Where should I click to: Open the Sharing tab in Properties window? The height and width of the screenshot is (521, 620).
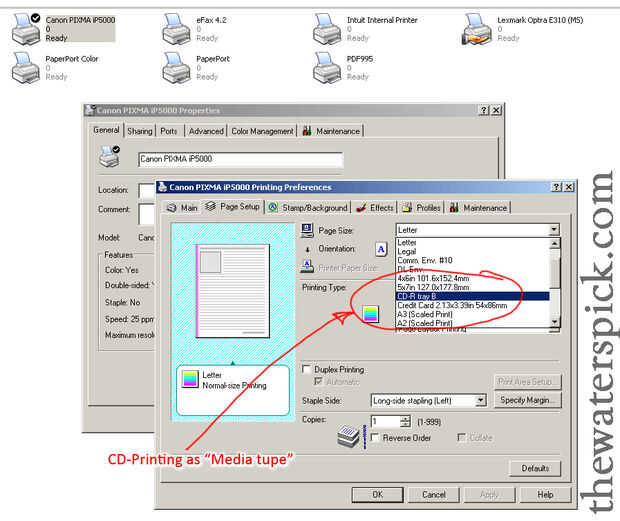pyautogui.click(x=140, y=131)
